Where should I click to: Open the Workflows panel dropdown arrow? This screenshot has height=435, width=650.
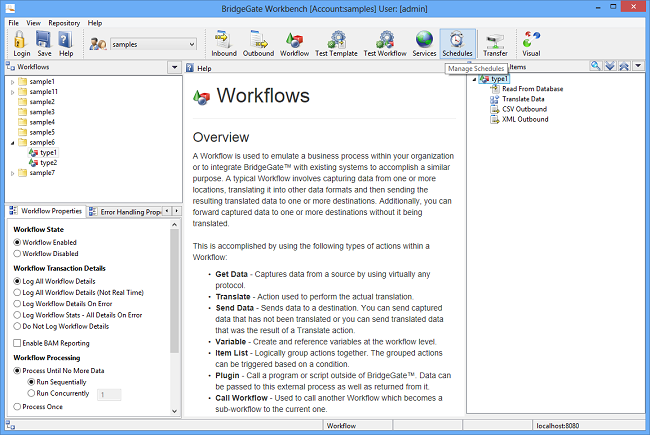[x=175, y=67]
